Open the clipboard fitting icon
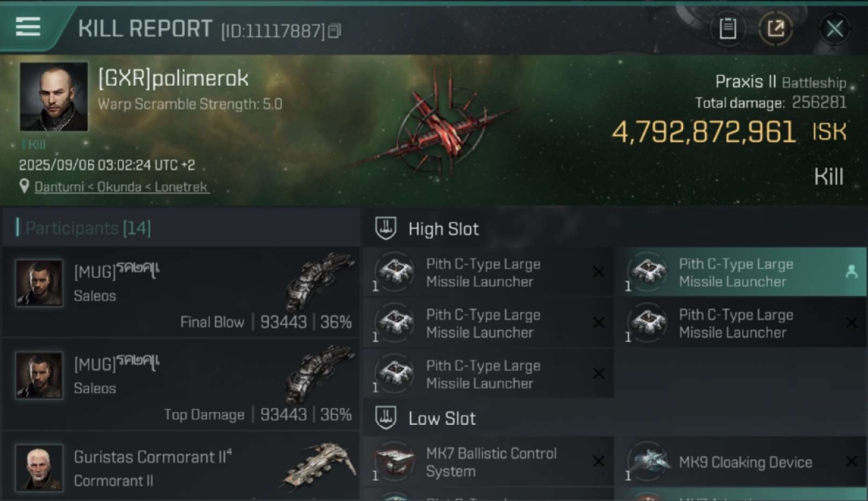Image resolution: width=868 pixels, height=501 pixels. coord(728,29)
